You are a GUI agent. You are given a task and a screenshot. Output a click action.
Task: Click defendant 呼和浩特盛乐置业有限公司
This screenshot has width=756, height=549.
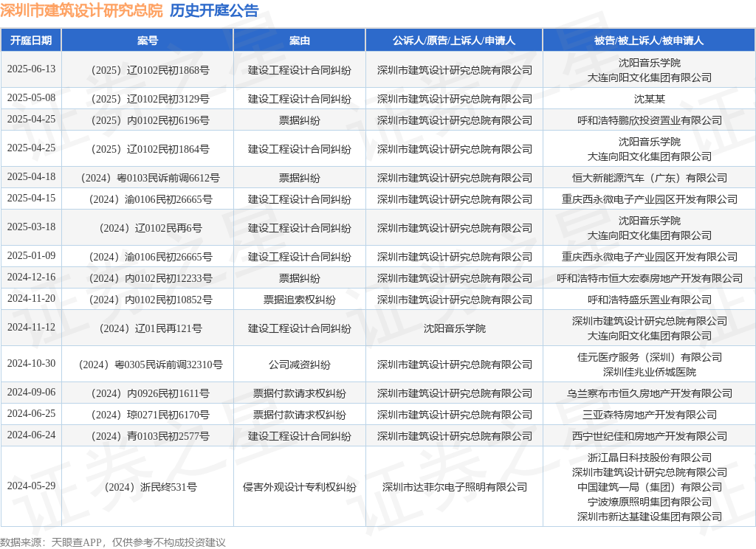[649, 300]
